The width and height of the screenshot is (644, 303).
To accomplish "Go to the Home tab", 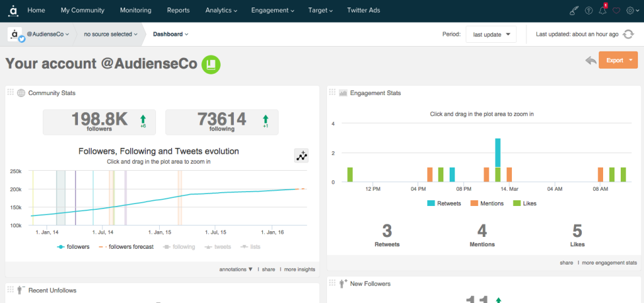I will [36, 10].
